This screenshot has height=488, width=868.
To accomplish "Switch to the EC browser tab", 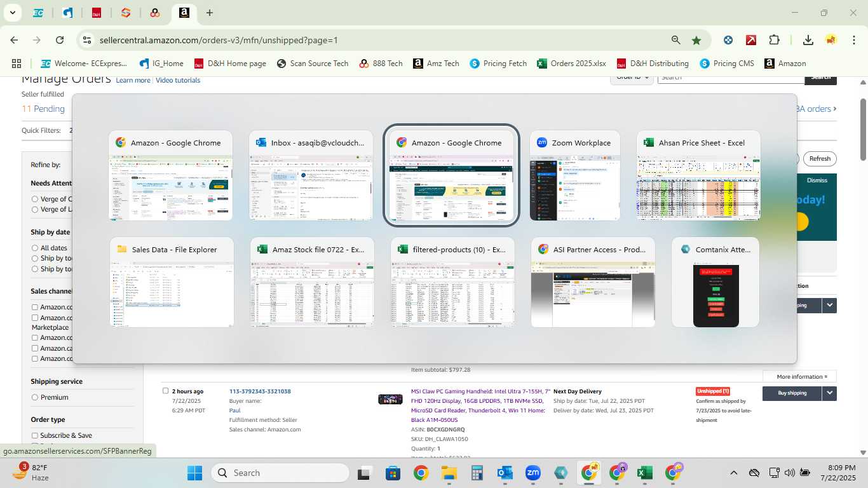I will click(x=38, y=13).
